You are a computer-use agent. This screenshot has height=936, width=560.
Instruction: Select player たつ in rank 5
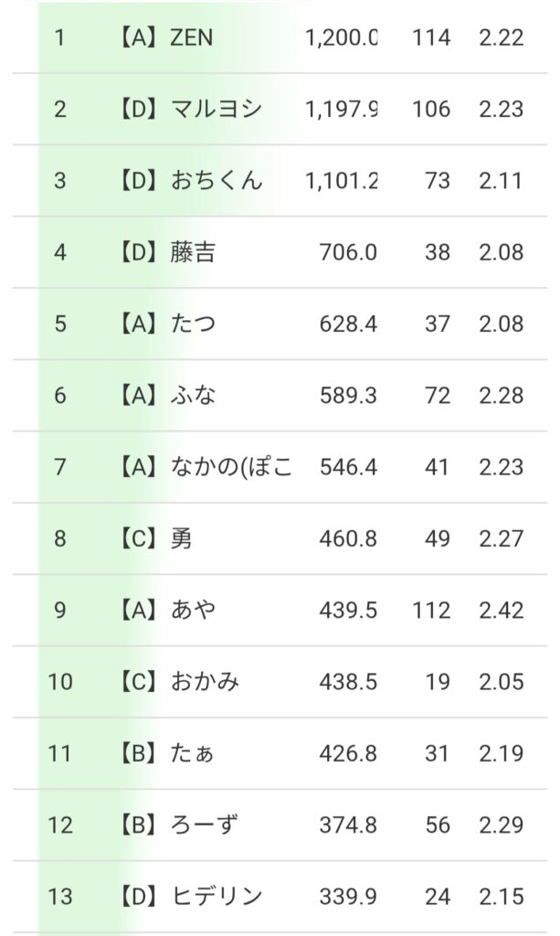click(x=193, y=324)
